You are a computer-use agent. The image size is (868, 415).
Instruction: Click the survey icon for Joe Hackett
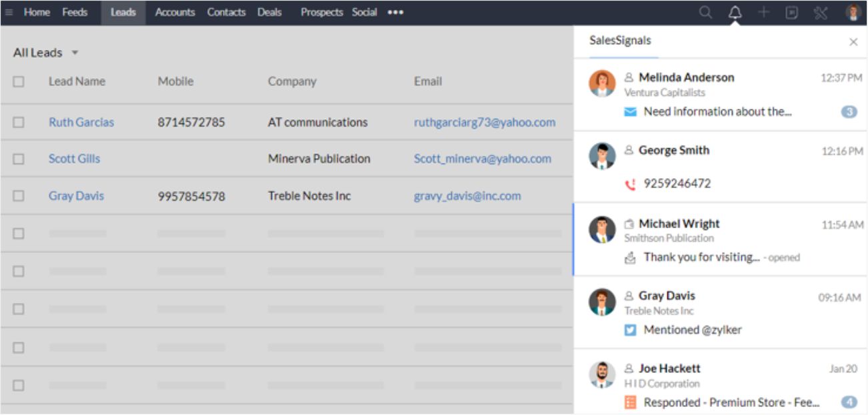click(x=630, y=402)
